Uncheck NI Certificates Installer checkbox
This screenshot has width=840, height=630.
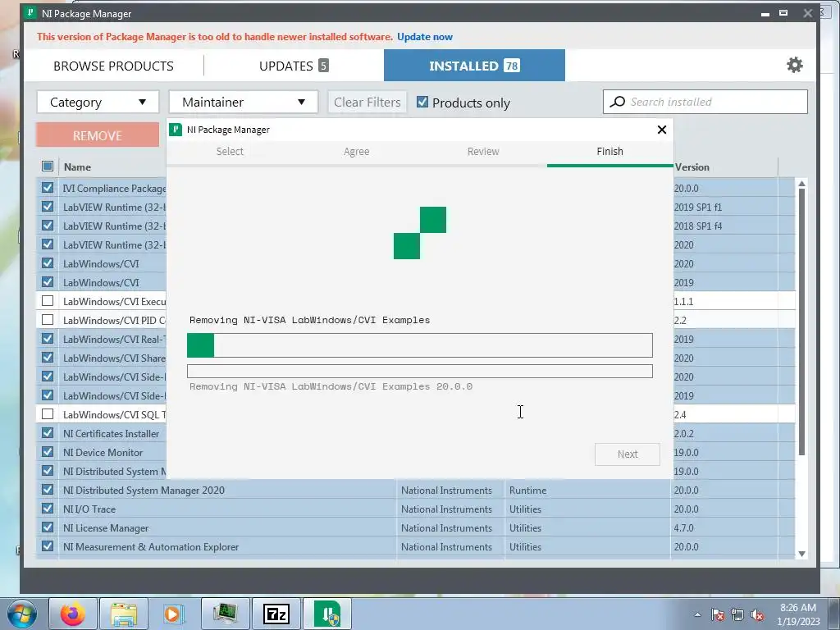[x=47, y=433]
